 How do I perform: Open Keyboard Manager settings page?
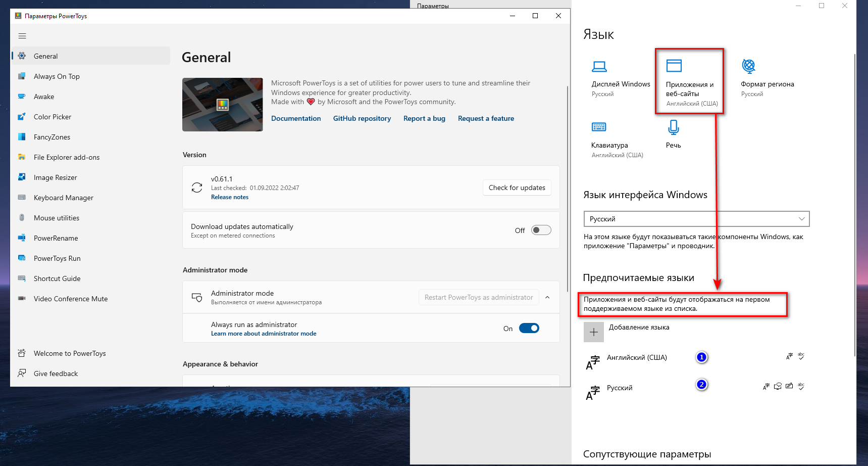[64, 198]
